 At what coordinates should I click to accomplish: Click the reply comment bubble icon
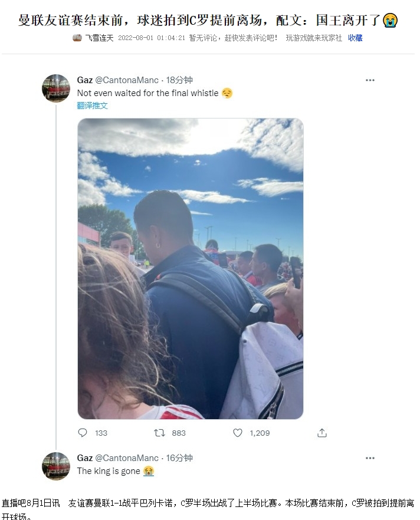pos(82,433)
